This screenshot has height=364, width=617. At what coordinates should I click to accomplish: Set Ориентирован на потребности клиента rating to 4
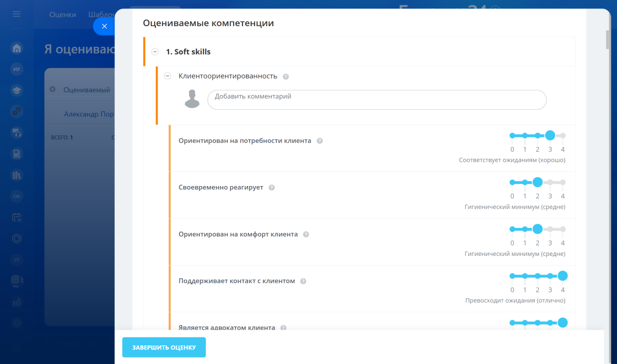coord(563,136)
